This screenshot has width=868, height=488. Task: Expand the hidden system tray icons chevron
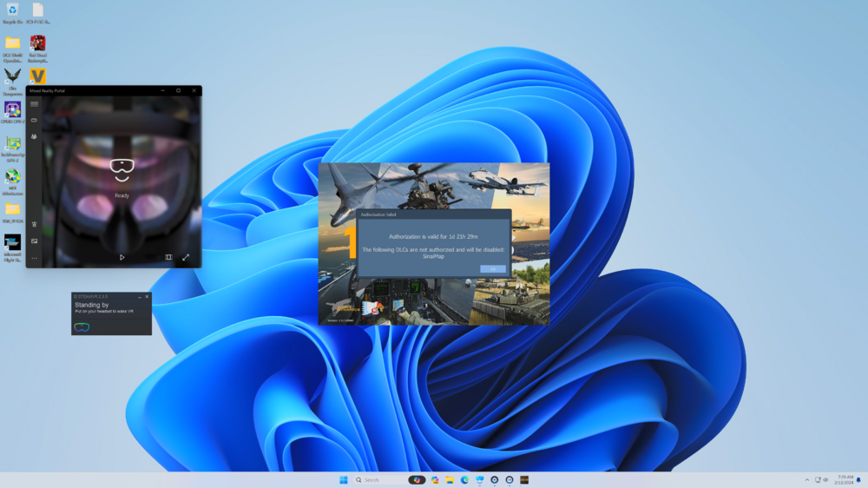pos(807,479)
